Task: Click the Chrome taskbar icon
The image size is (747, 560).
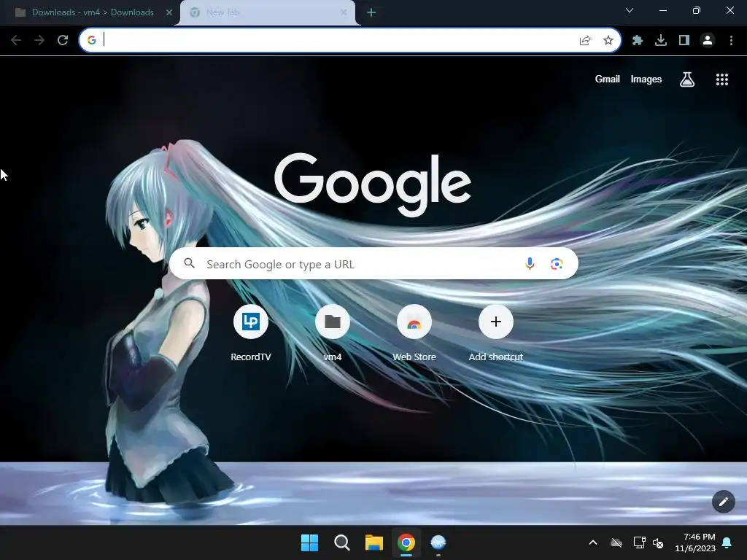Action: tap(406, 542)
